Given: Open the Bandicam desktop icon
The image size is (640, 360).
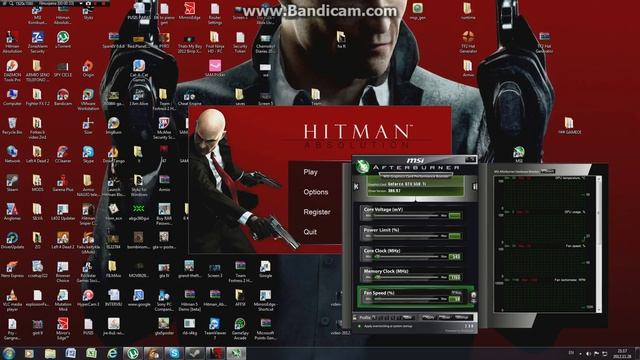Looking at the screenshot, I should [62, 97].
